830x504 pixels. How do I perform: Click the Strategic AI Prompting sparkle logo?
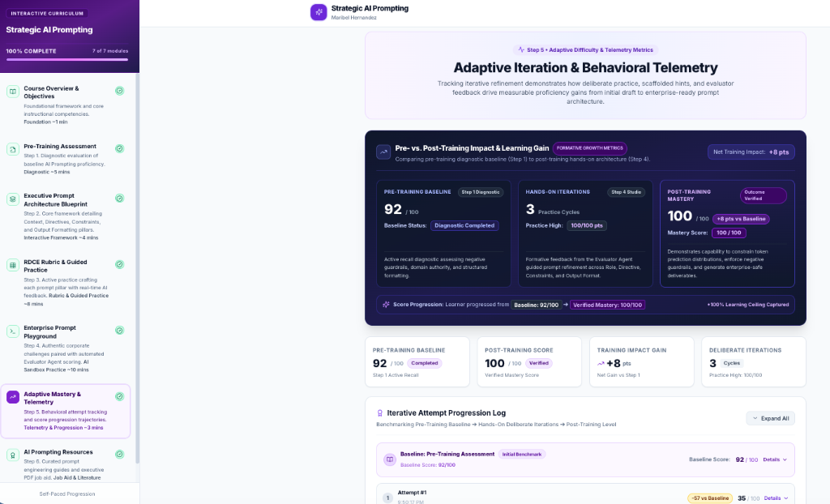pyautogui.click(x=319, y=12)
